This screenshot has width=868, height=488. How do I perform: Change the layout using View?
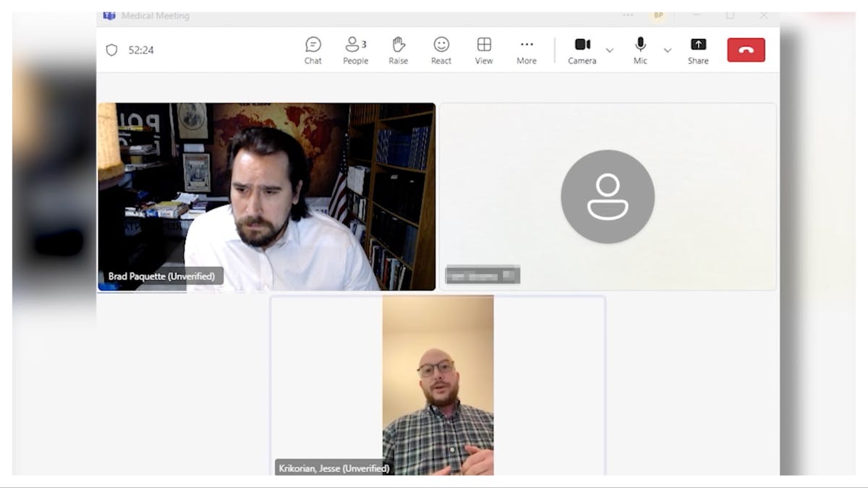pos(484,51)
